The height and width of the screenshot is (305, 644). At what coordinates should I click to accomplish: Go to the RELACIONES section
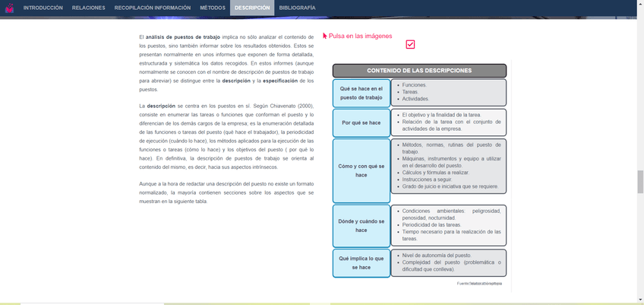(88, 8)
